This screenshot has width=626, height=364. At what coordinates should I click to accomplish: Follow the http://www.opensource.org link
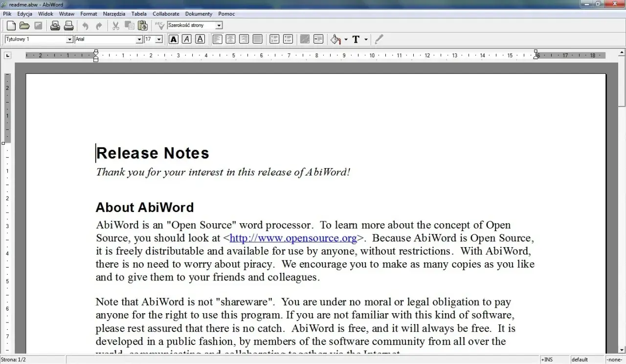(x=293, y=238)
